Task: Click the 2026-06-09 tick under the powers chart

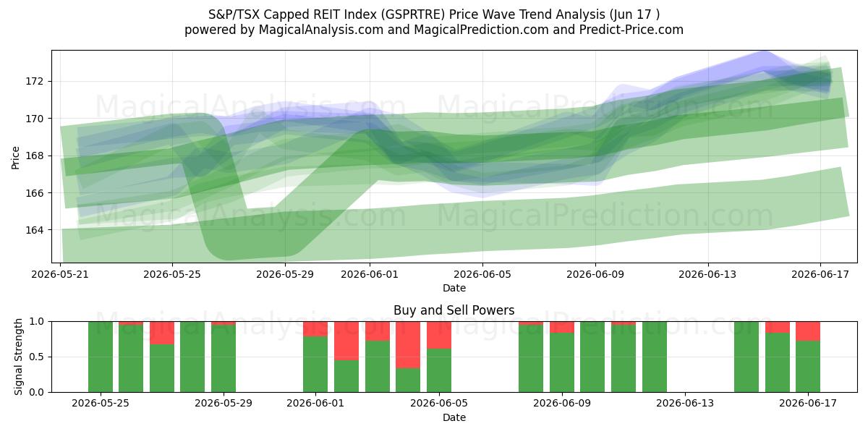Action: pos(561,404)
